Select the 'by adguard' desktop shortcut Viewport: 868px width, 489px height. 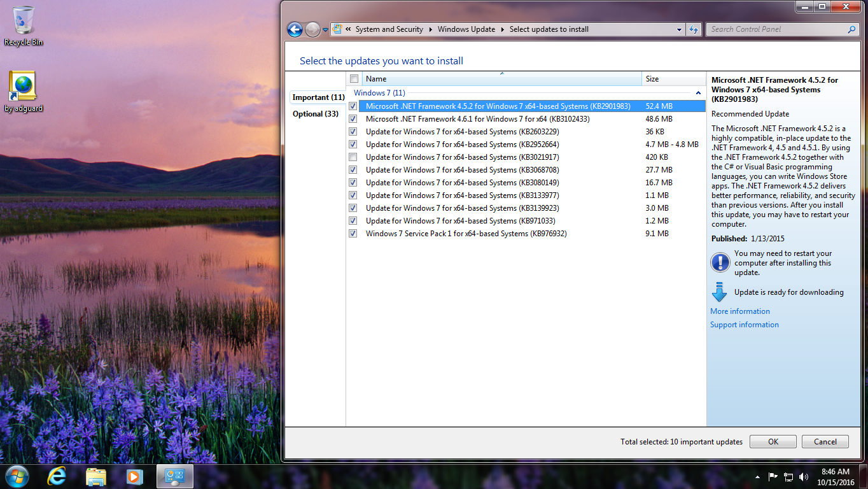pos(24,92)
